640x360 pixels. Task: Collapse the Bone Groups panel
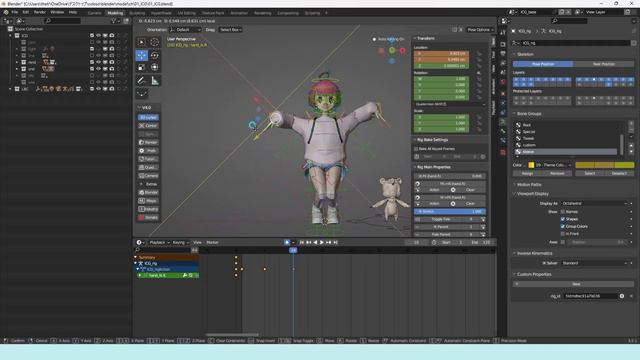[529, 114]
